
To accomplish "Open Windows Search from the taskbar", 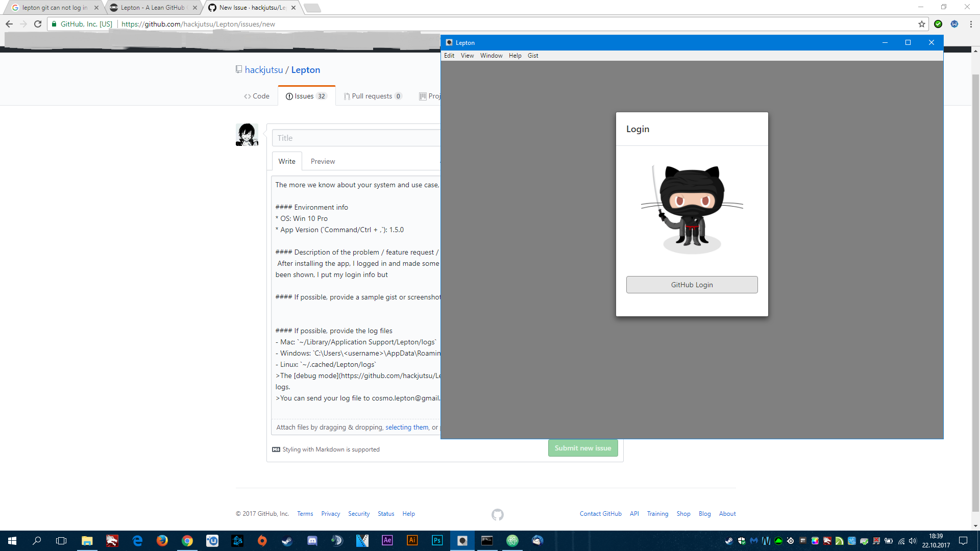I will (x=36, y=540).
